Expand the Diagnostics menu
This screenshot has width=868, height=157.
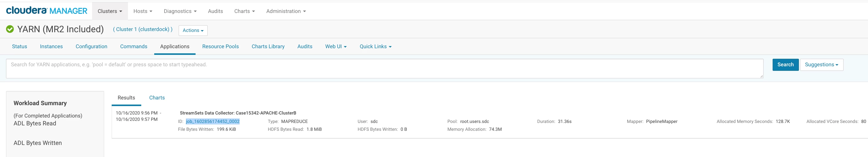tap(180, 11)
